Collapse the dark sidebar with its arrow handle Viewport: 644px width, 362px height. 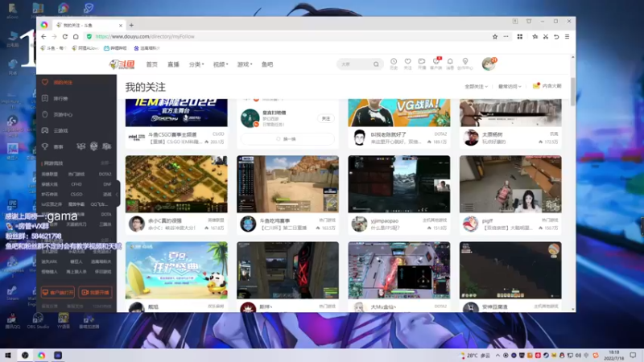[x=118, y=194]
